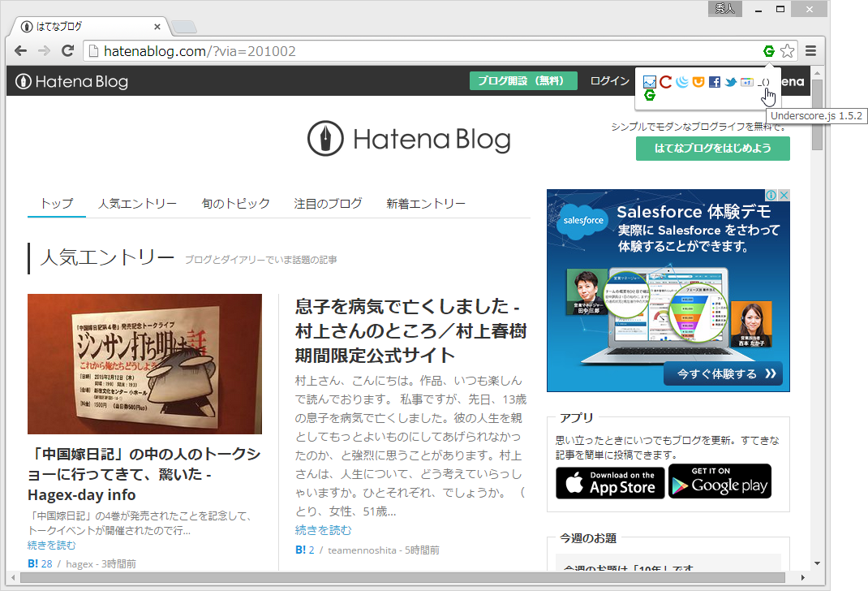Viewport: 868px width, 591px height.
Task: Switch to the 人気エントリー tab in the navigation
Action: coord(136,204)
